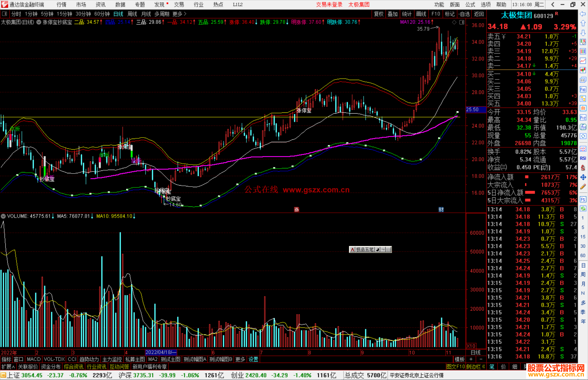The height and width of the screenshot is (380, 588).
Task: Open the 张停宝抄底宝 indicator dropdown circle
Action: (39, 22)
